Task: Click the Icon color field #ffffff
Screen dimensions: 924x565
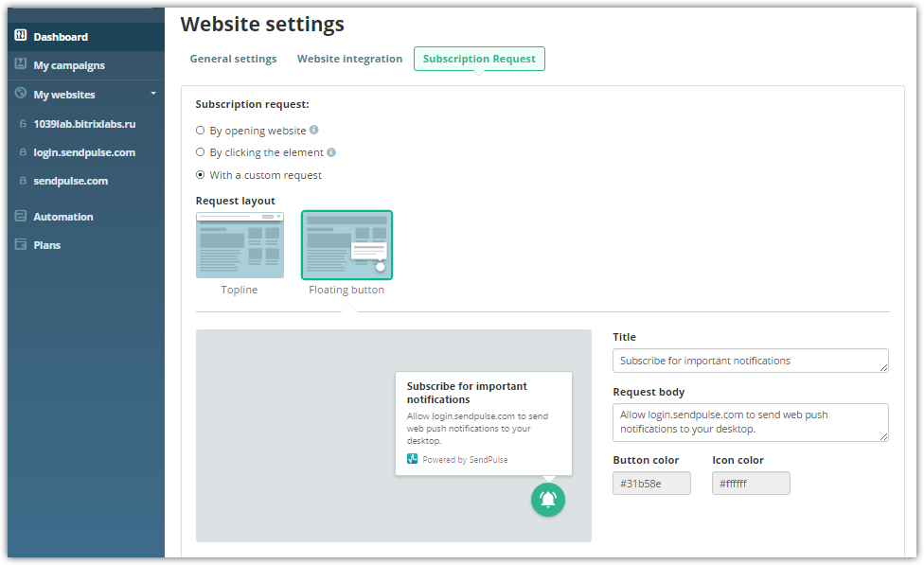Action: 751,483
